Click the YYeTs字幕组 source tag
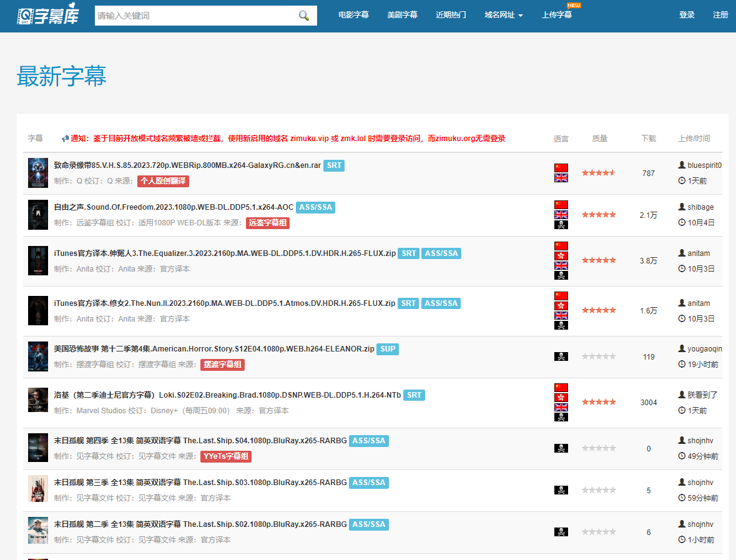 tap(226, 456)
